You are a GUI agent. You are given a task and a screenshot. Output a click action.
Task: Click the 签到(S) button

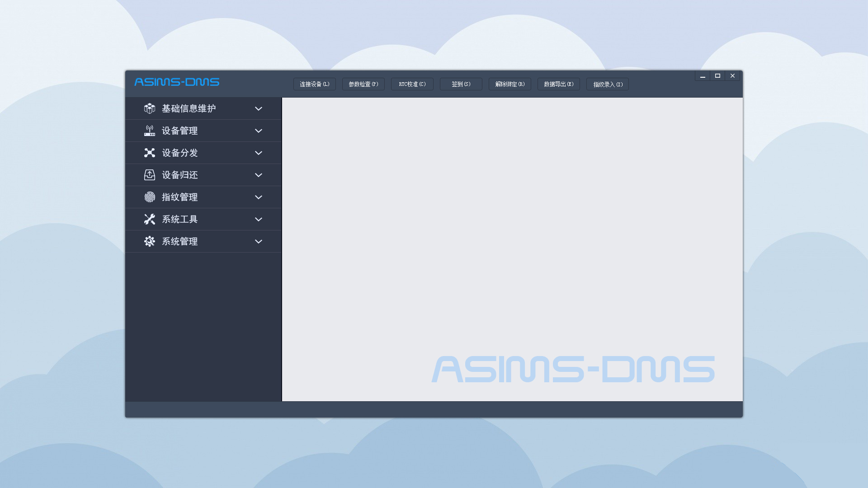pyautogui.click(x=461, y=84)
